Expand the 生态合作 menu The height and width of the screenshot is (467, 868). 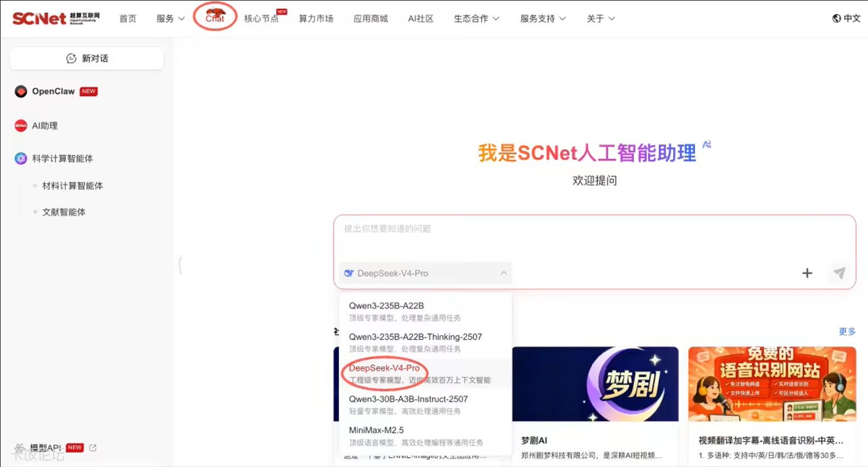coord(476,19)
